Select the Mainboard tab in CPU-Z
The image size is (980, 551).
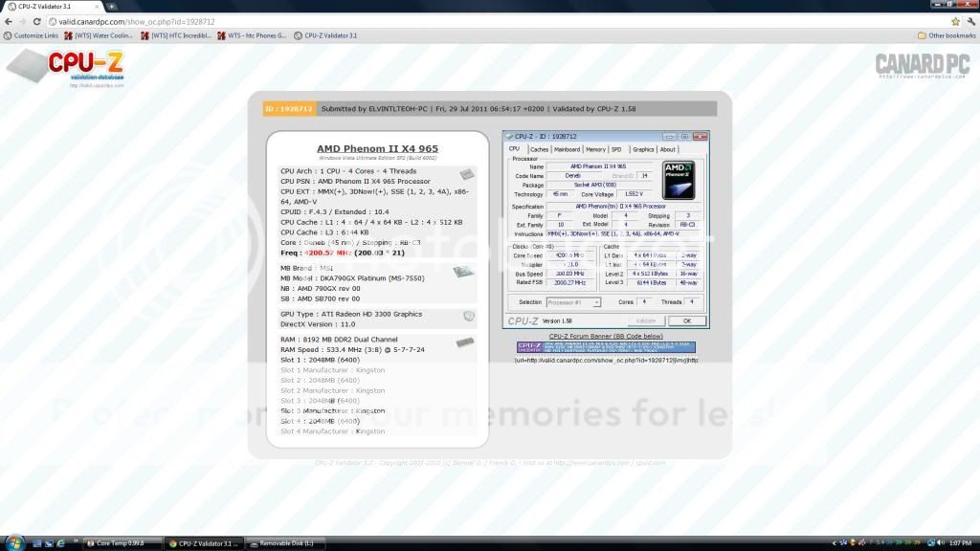click(567, 149)
